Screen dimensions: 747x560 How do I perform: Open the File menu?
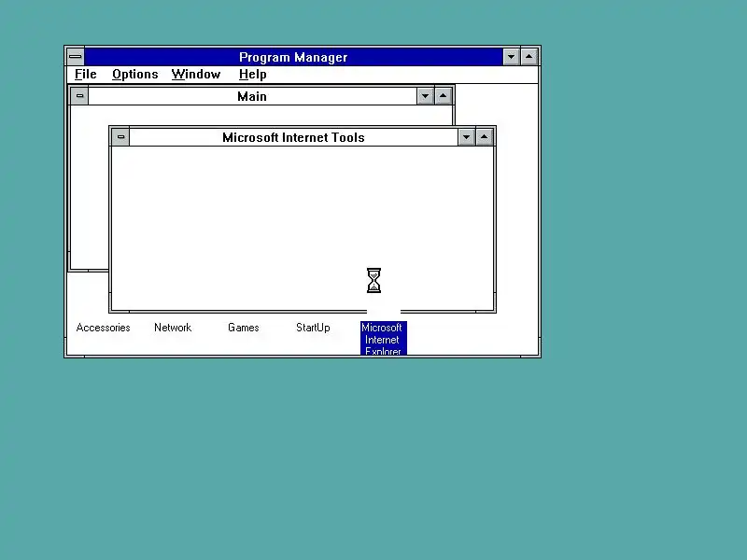click(86, 75)
